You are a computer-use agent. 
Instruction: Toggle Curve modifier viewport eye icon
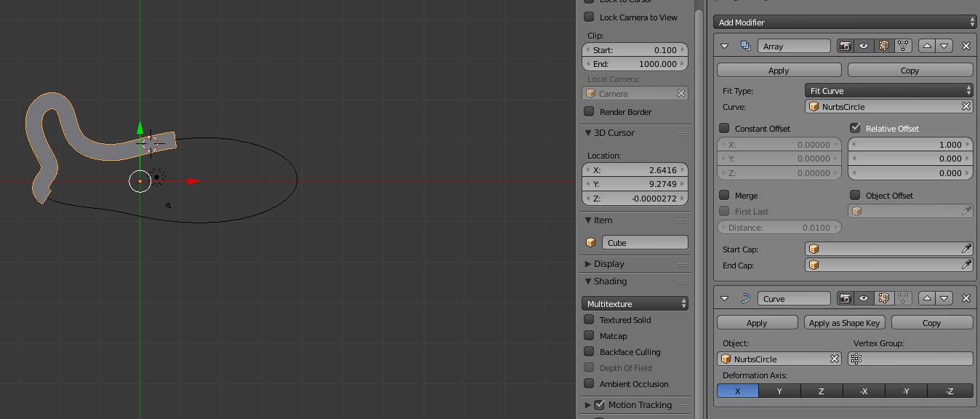click(864, 298)
